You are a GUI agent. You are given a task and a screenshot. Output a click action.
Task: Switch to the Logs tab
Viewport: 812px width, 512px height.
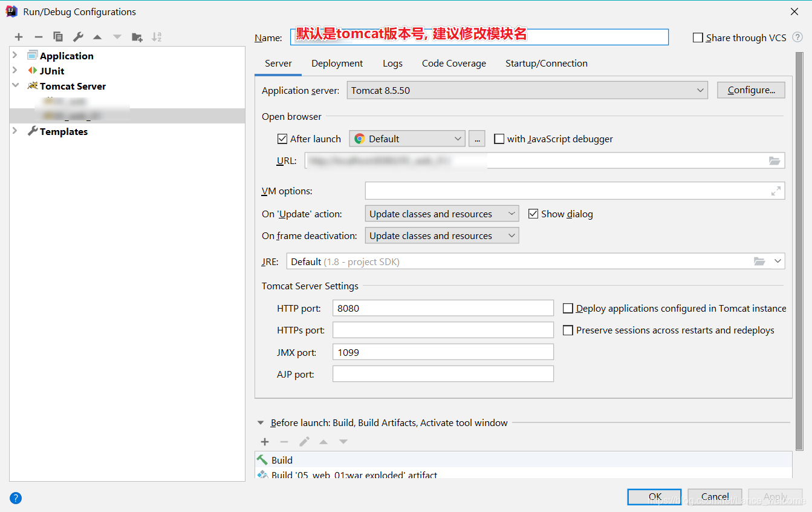click(x=392, y=63)
